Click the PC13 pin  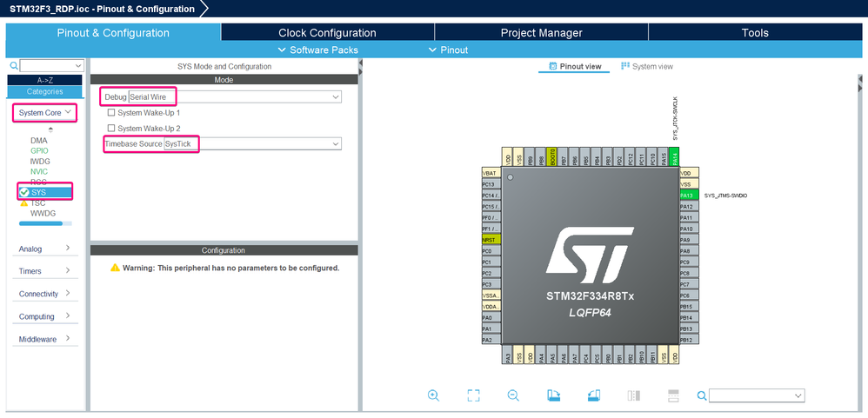[x=491, y=184]
